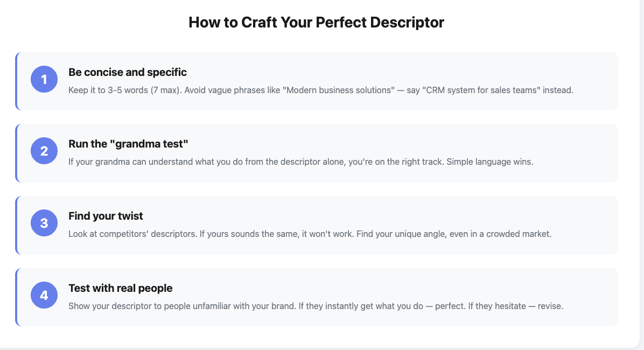This screenshot has height=350, width=644.
Task: Click the 'Test with real people' heading
Action: coord(120,288)
